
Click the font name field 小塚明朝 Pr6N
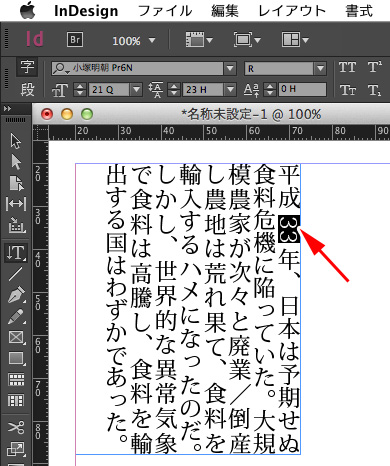pyautogui.click(x=137, y=69)
